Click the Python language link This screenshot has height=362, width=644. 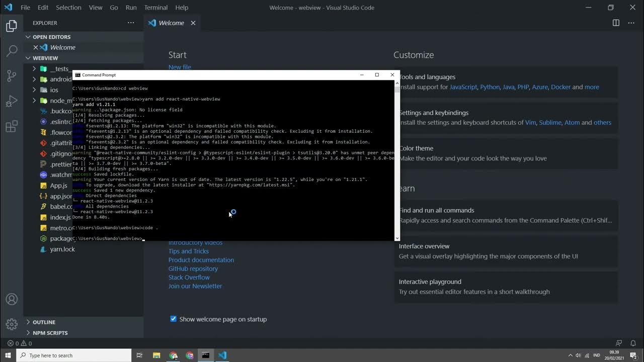click(490, 87)
